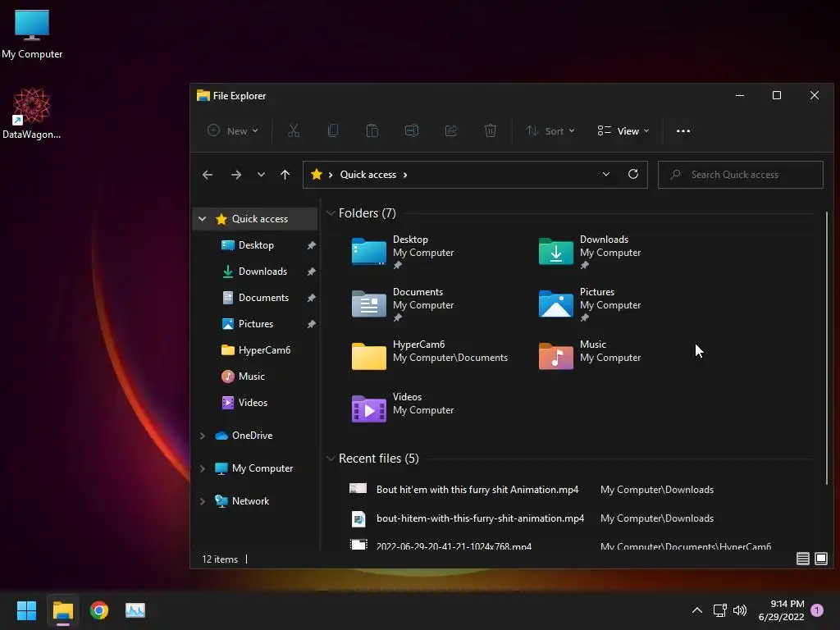Open the Desktop folder tile

pos(403,251)
